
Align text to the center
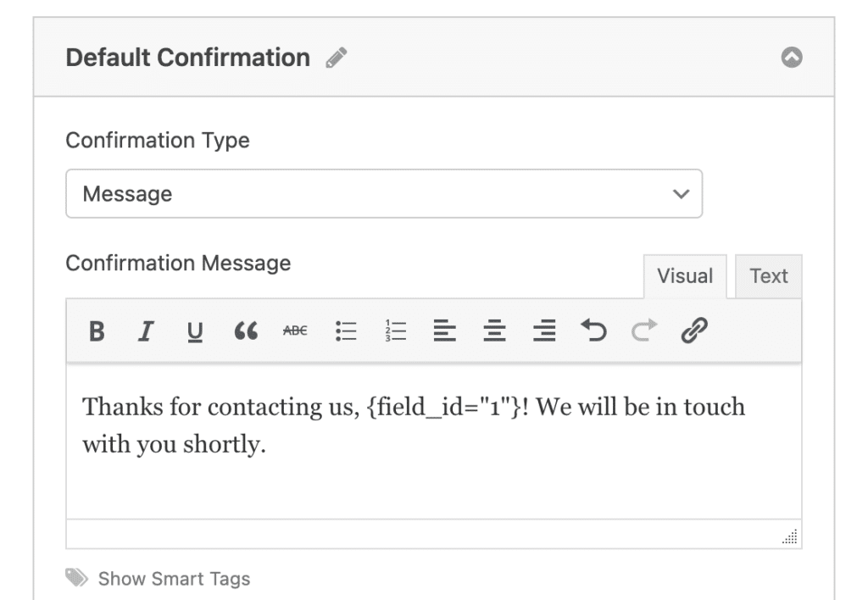tap(494, 331)
